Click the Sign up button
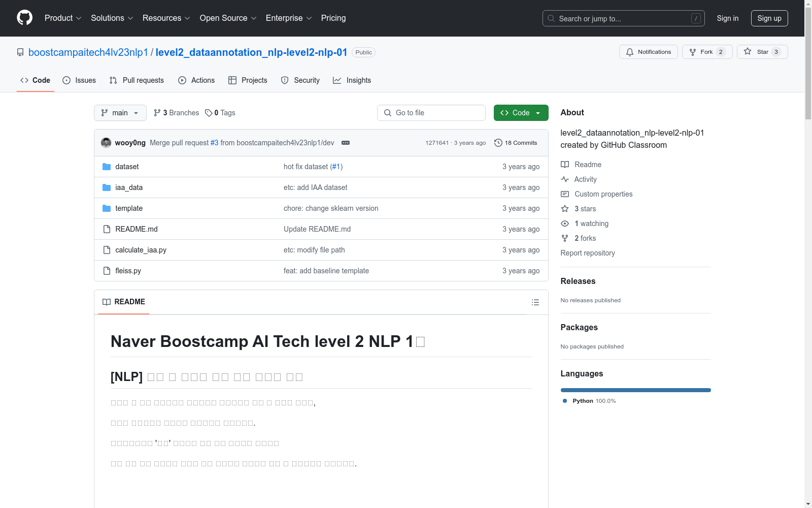812x508 pixels. pyautogui.click(x=769, y=18)
